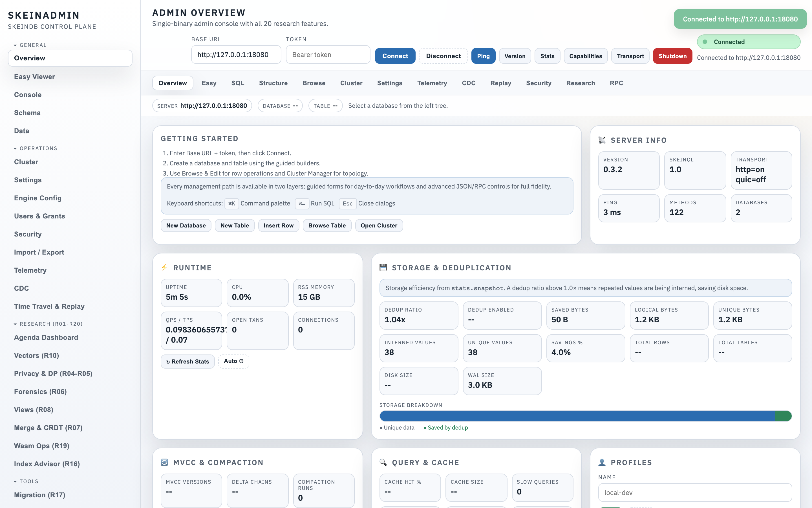Click the Profiles person icon
812x508 pixels.
(602, 462)
